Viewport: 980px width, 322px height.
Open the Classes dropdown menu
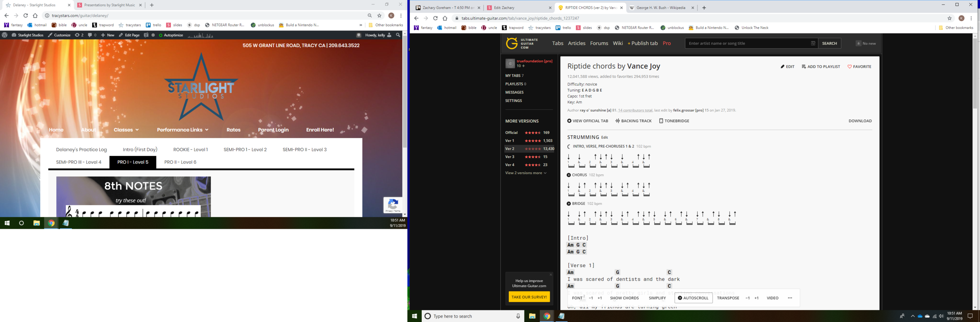pos(126,130)
